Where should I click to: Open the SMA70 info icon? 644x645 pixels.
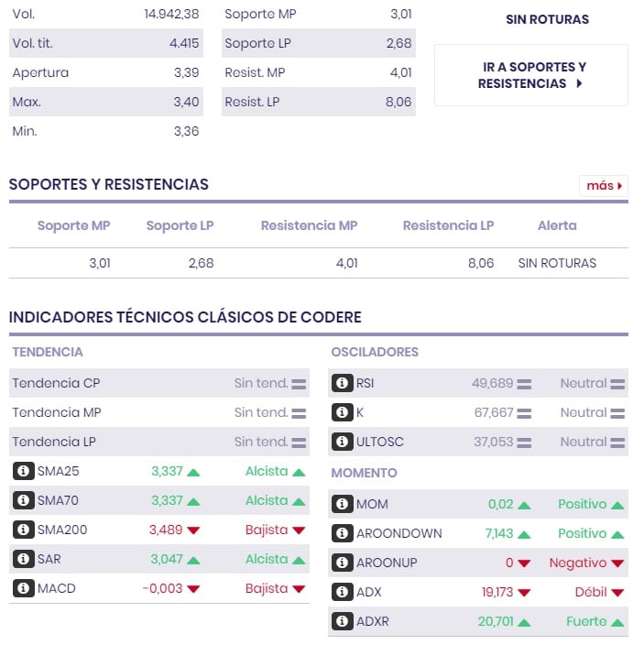coord(23,500)
